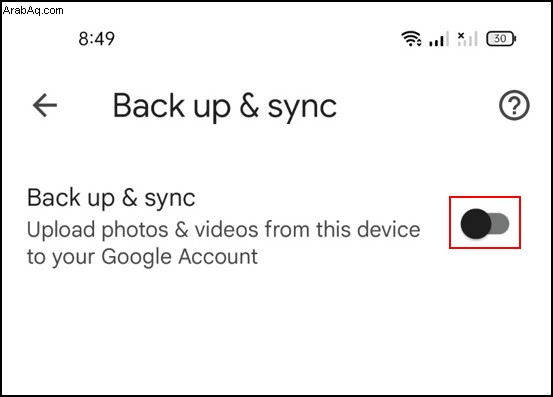Tap the 'to your Google Account' text line
The width and height of the screenshot is (553, 397).
pyautogui.click(x=142, y=257)
